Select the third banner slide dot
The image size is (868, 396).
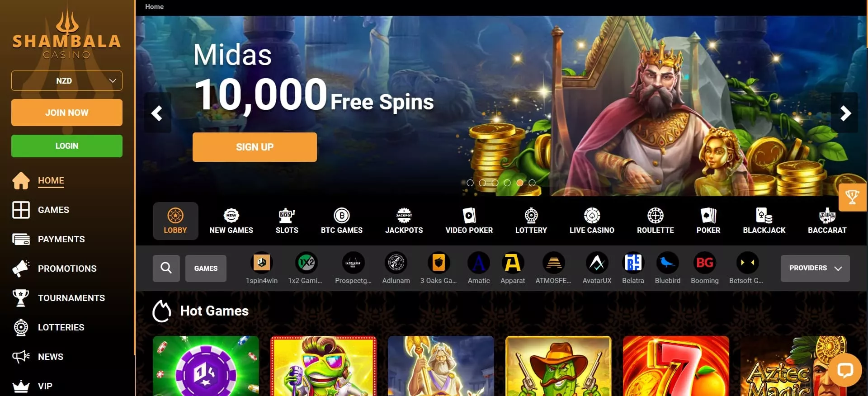point(495,183)
